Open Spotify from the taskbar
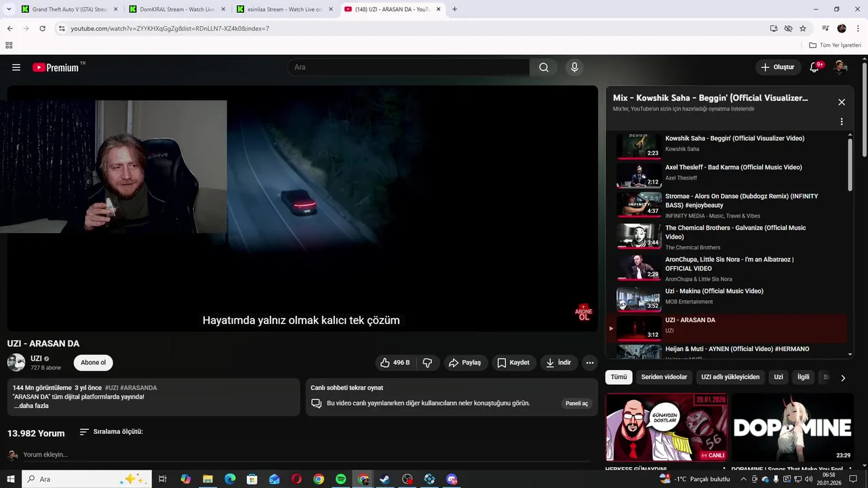The image size is (868, 488). 341,479
